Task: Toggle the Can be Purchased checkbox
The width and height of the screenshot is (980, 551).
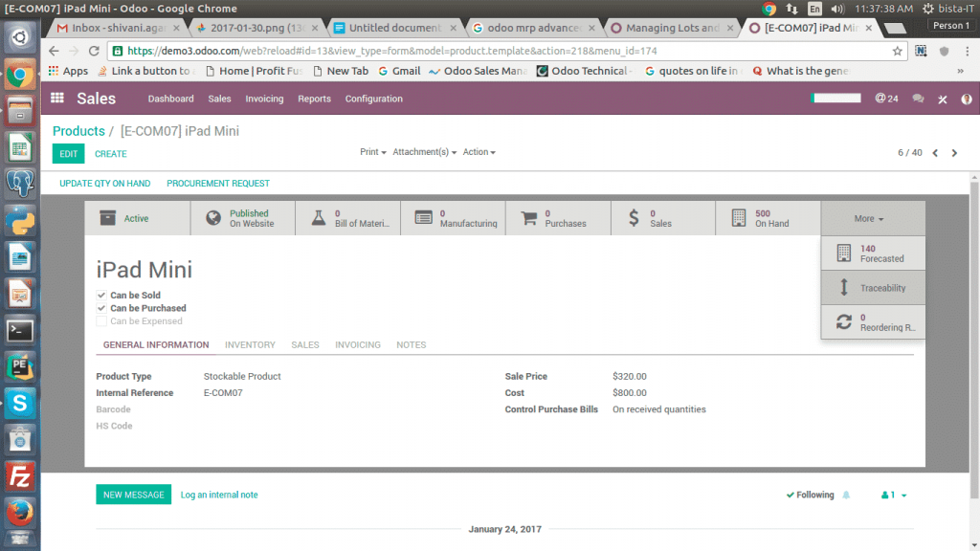Action: (x=101, y=308)
